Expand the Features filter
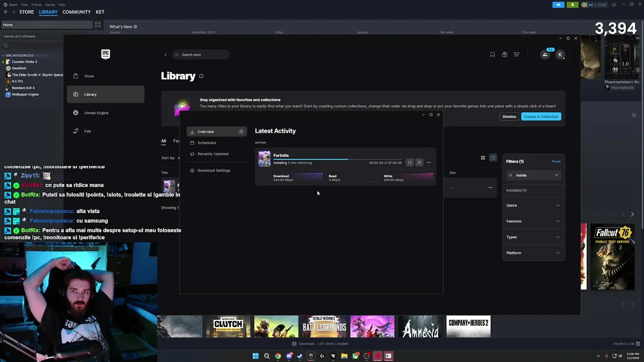This screenshot has width=644, height=362. pyautogui.click(x=533, y=221)
